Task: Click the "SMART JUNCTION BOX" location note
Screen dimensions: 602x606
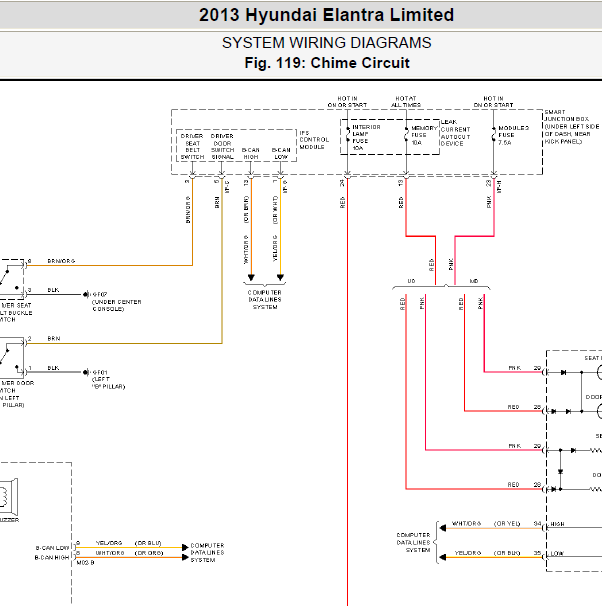Action: click(572, 126)
